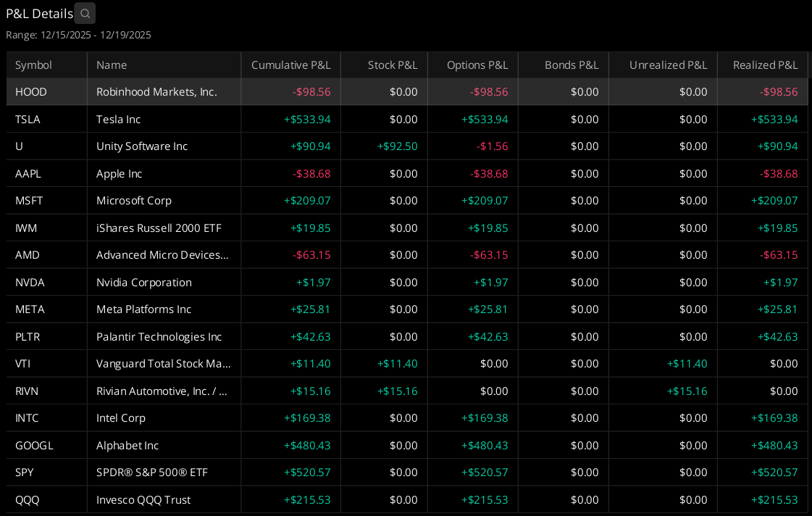This screenshot has height=516, width=812.
Task: Click TSLA's +$533.94 Cumulative P&L value
Action: (307, 119)
